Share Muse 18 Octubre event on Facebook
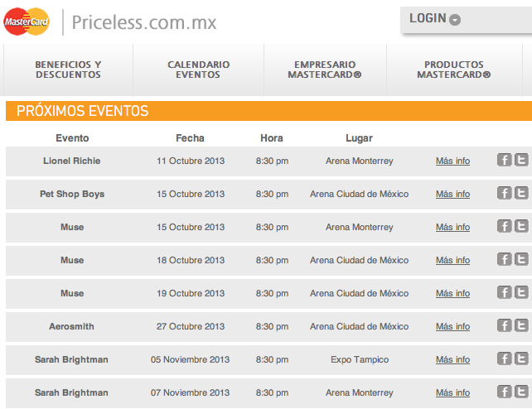This screenshot has height=409, width=532. click(x=504, y=260)
